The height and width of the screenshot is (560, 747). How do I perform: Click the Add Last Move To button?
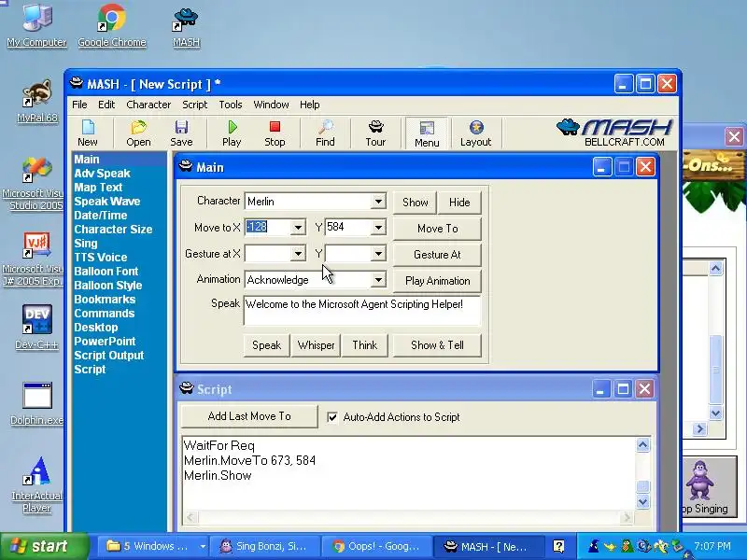[249, 416]
